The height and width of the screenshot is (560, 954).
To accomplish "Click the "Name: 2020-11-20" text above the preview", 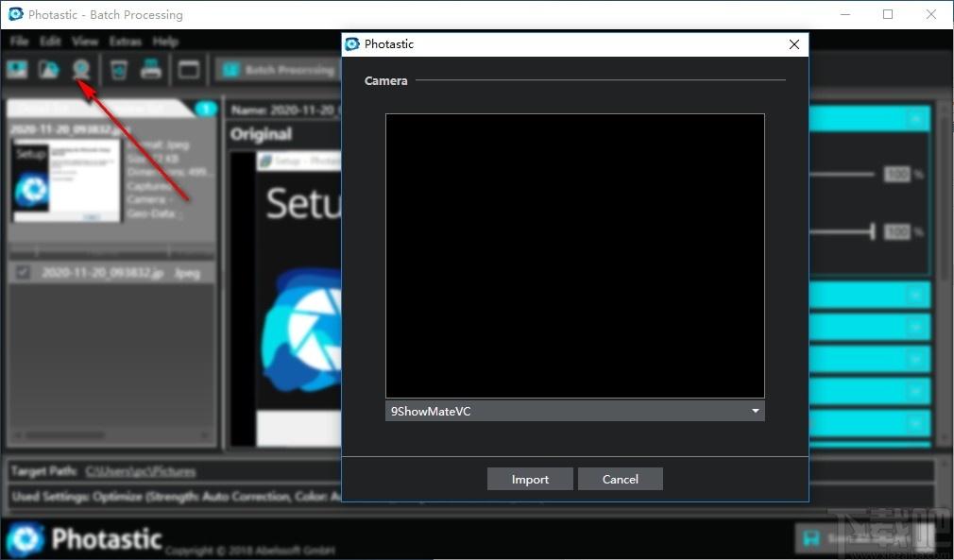I will pos(284,110).
